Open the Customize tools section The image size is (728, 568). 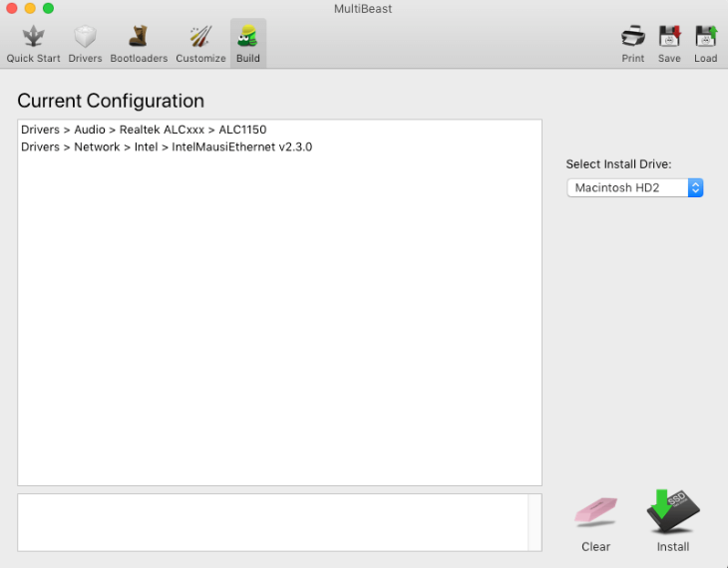click(x=200, y=44)
